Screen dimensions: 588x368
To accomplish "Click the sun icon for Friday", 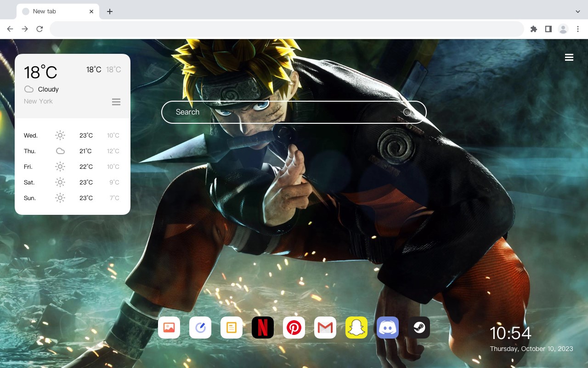I will click(60, 167).
